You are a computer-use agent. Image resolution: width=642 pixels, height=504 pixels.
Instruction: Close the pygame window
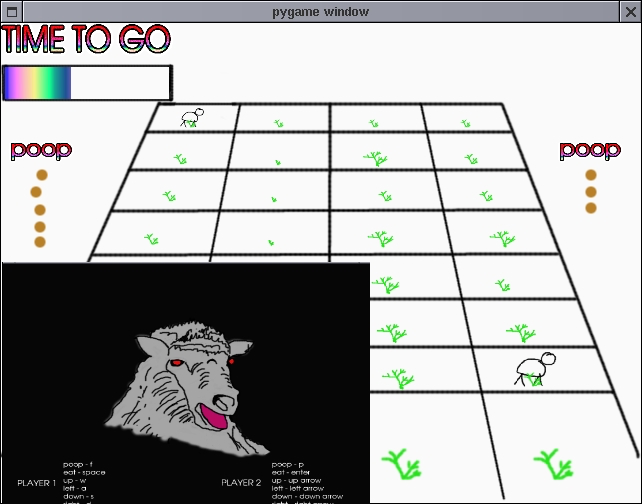(x=631, y=12)
